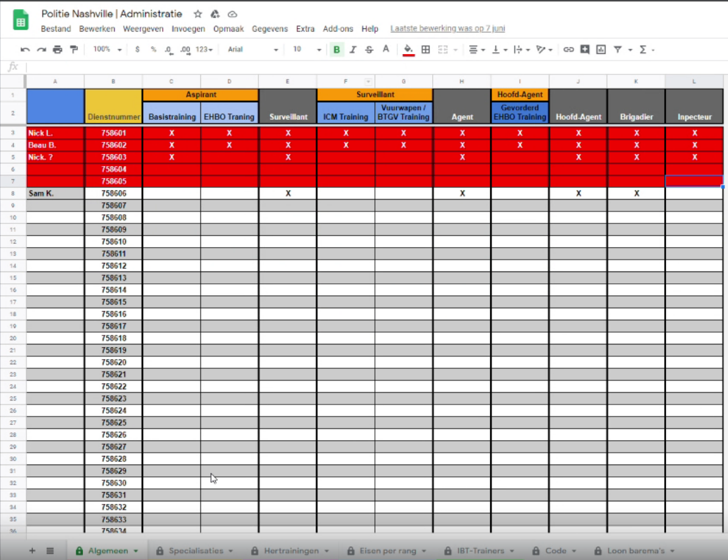Open the Invoegen menu
This screenshot has width=728, height=560.
[188, 29]
